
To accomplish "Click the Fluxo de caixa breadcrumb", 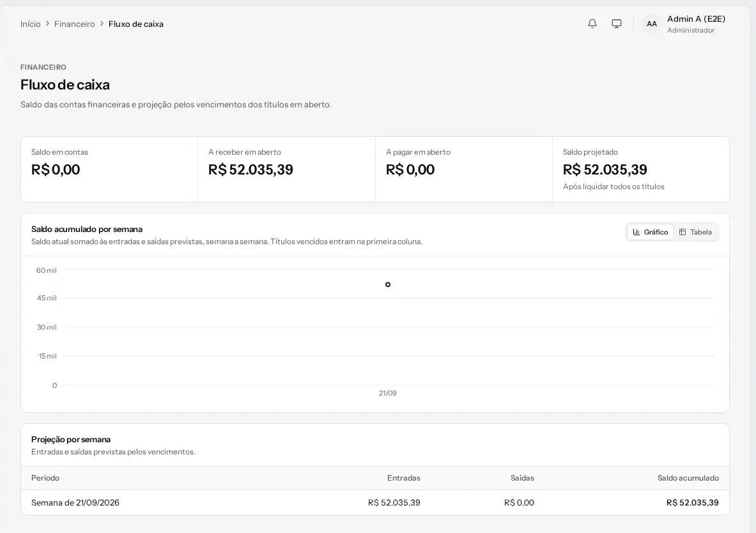I will 136,24.
